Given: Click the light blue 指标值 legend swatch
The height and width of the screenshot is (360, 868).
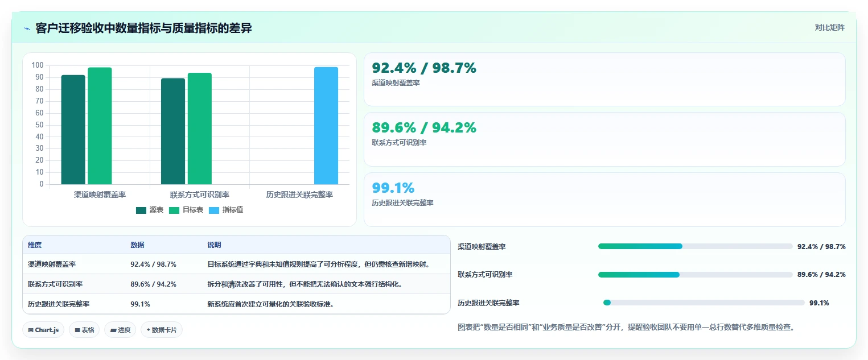Looking at the screenshot, I should click(x=214, y=210).
